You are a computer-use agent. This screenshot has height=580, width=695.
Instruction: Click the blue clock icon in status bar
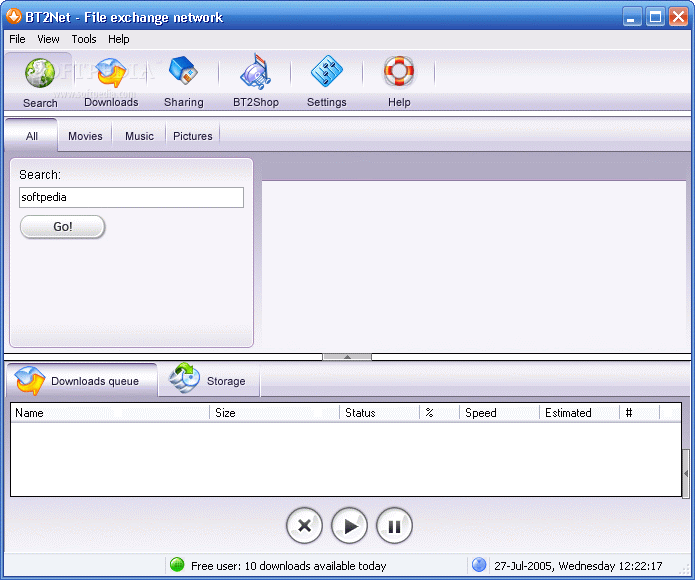479,565
